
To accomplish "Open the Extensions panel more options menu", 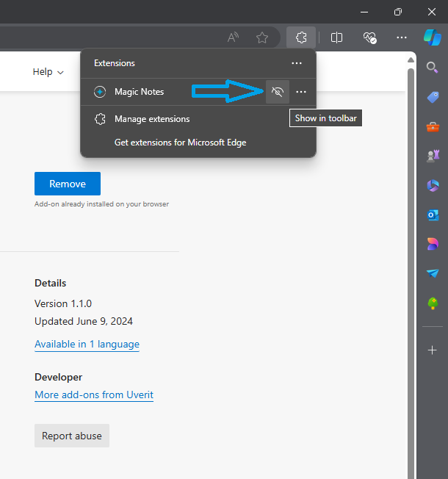I will pyautogui.click(x=297, y=64).
